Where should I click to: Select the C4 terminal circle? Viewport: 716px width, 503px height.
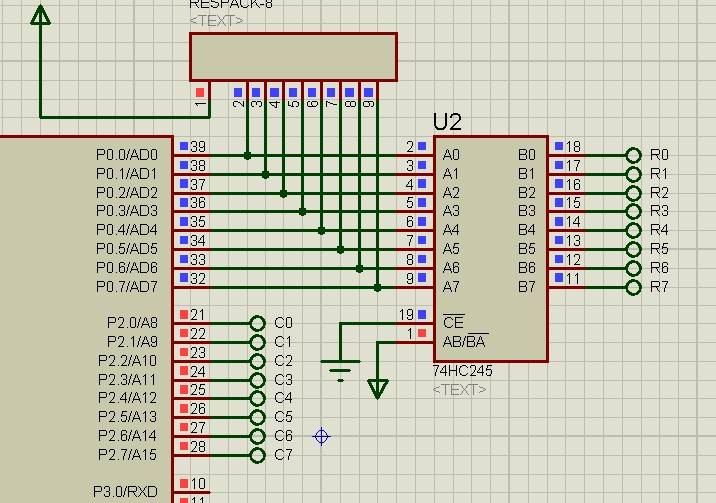click(257, 398)
